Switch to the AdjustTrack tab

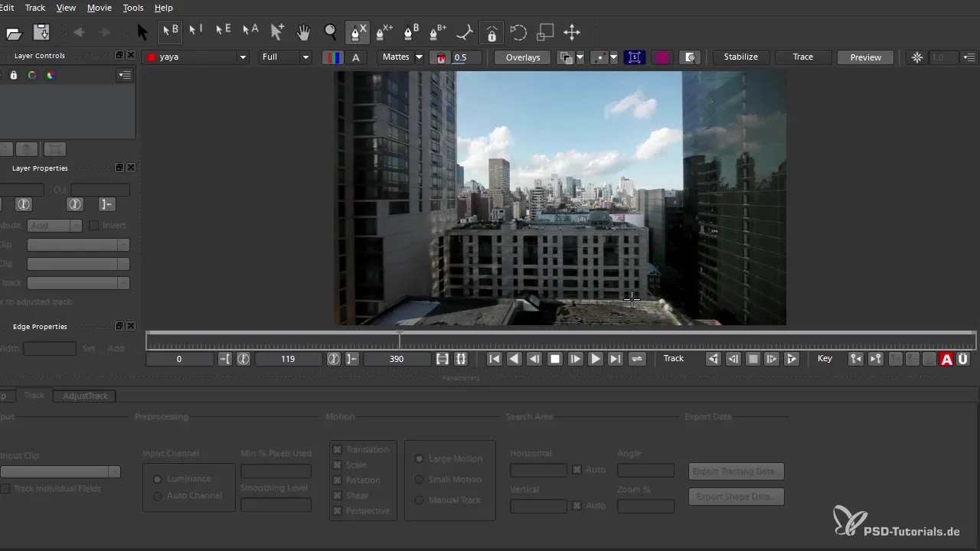pos(86,396)
